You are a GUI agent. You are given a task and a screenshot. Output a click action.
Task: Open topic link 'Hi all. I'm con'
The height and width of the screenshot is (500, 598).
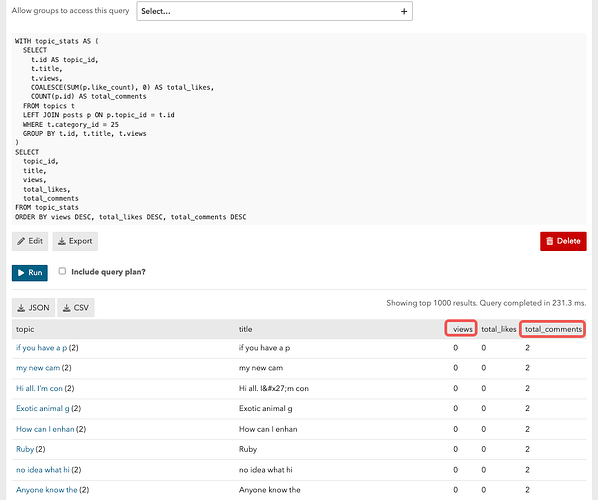pos(39,388)
